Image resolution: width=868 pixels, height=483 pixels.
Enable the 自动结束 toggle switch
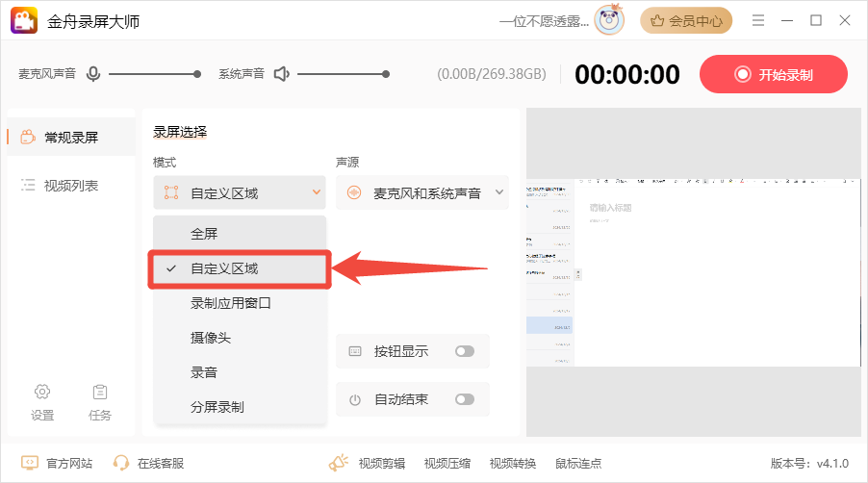click(465, 399)
